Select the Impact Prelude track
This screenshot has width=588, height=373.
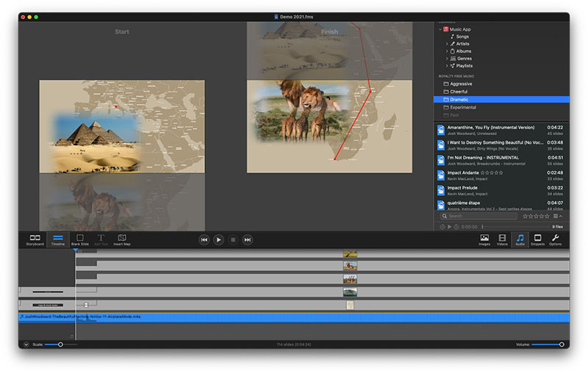point(501,190)
